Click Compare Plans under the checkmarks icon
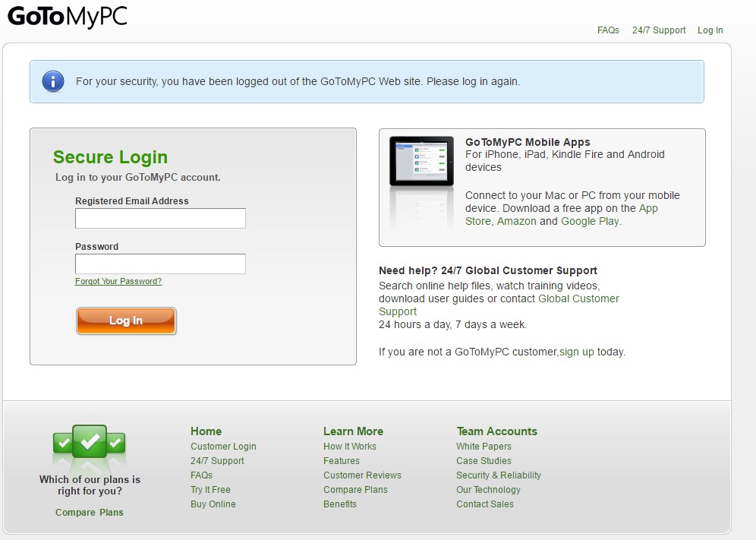Image resolution: width=756 pixels, height=540 pixels. (90, 513)
